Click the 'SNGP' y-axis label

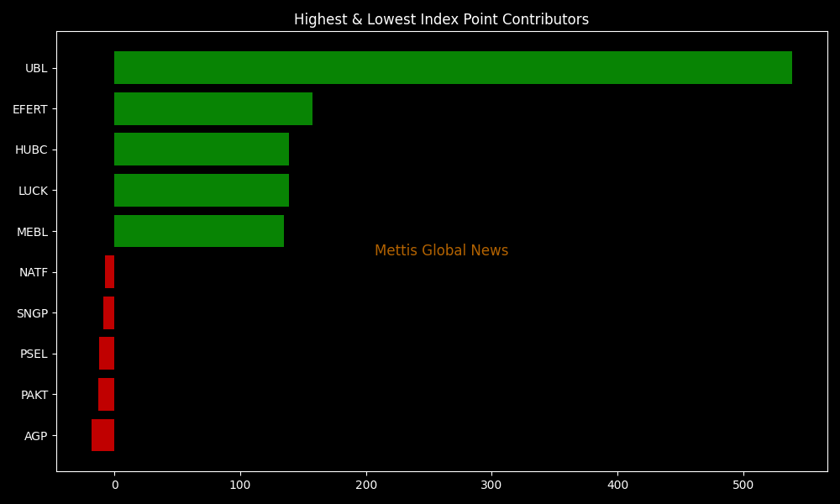coord(32,314)
